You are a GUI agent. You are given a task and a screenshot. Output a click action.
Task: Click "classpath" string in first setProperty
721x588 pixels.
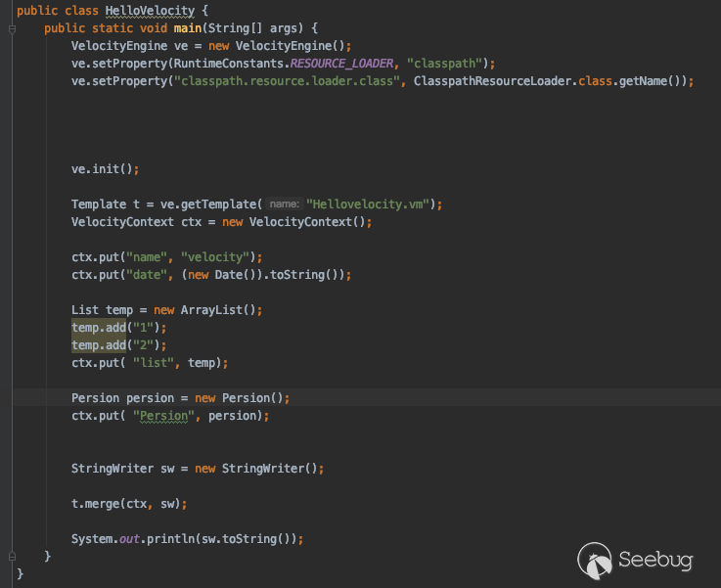[x=445, y=64]
